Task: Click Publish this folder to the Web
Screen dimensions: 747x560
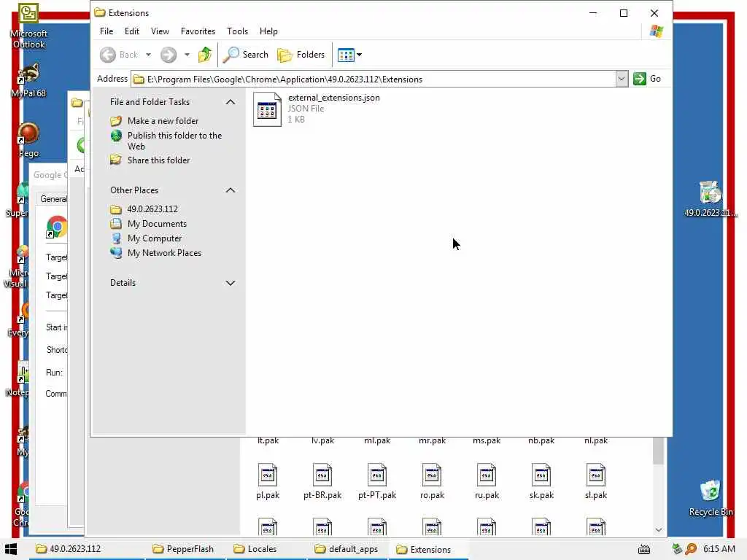Action: [x=174, y=141]
